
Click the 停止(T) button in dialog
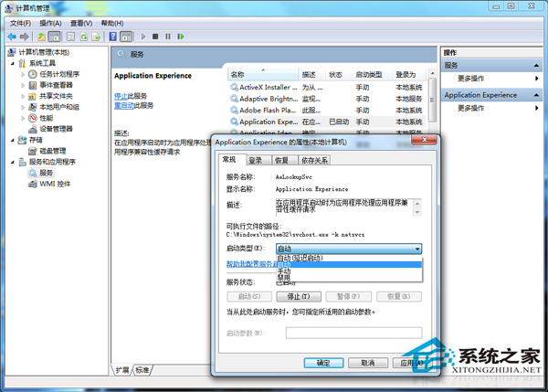click(299, 297)
